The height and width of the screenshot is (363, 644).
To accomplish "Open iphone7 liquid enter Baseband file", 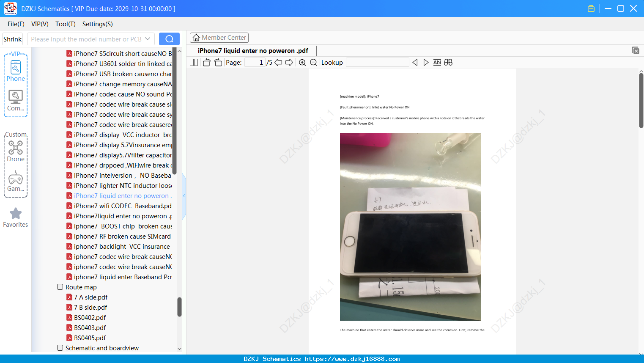I will pyautogui.click(x=119, y=277).
